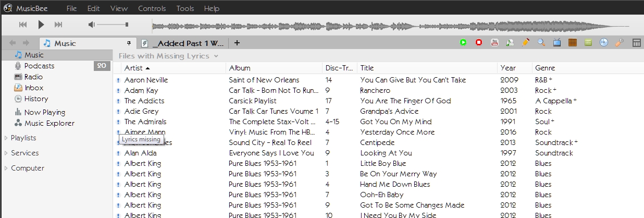Sort by the Album column header
The height and width of the screenshot is (218, 644).
click(274, 68)
